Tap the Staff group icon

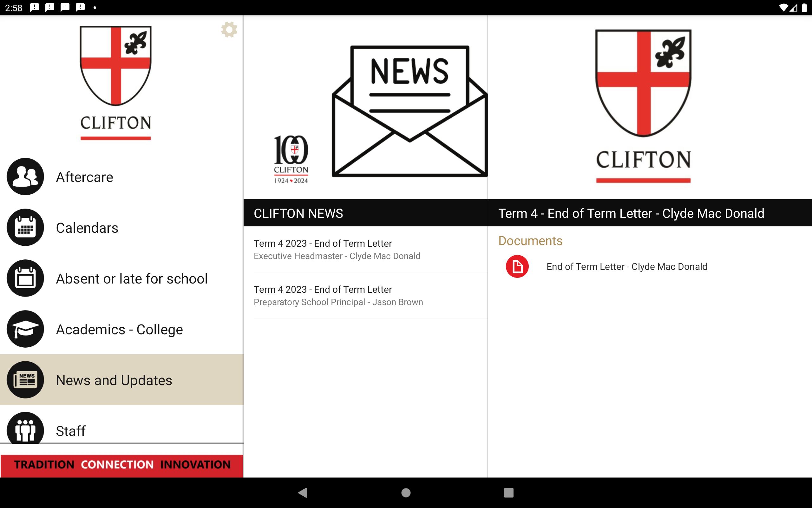[25, 428]
